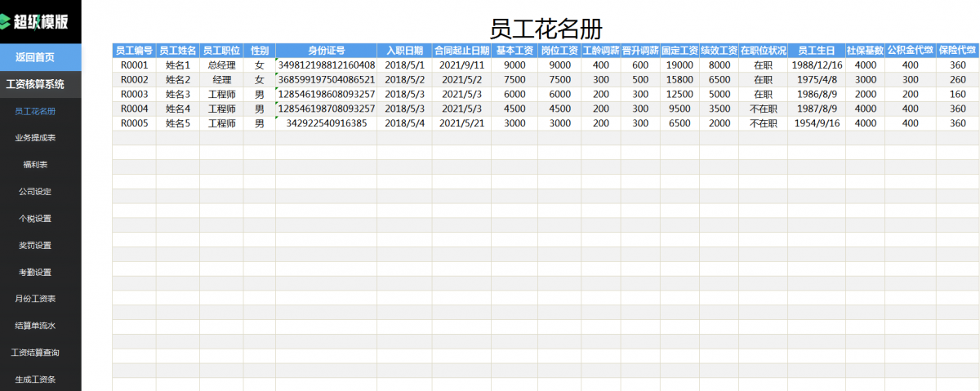
Task: Click the name cell 姓名1
Action: [x=177, y=65]
